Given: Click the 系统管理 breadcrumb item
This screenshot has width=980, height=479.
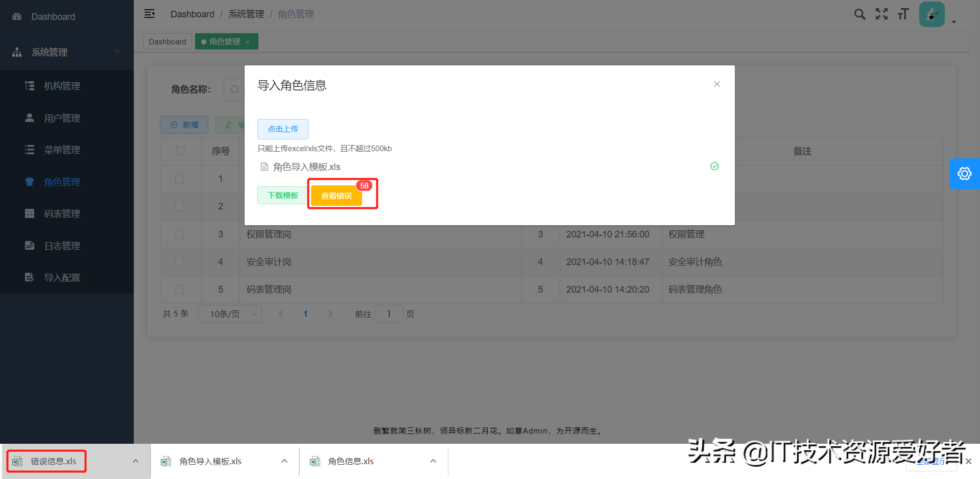Looking at the screenshot, I should (246, 14).
